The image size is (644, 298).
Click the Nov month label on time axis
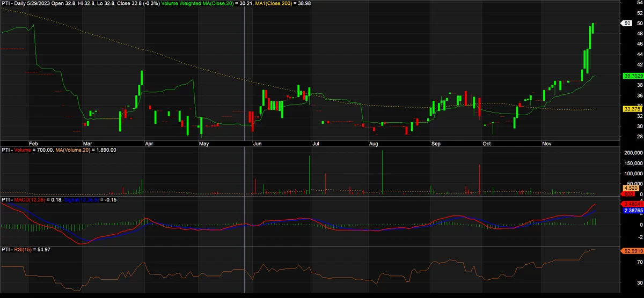[547, 144]
